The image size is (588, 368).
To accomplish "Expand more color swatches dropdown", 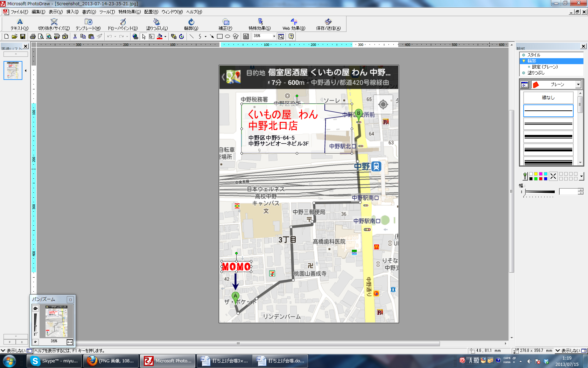I will pyautogui.click(x=581, y=176).
